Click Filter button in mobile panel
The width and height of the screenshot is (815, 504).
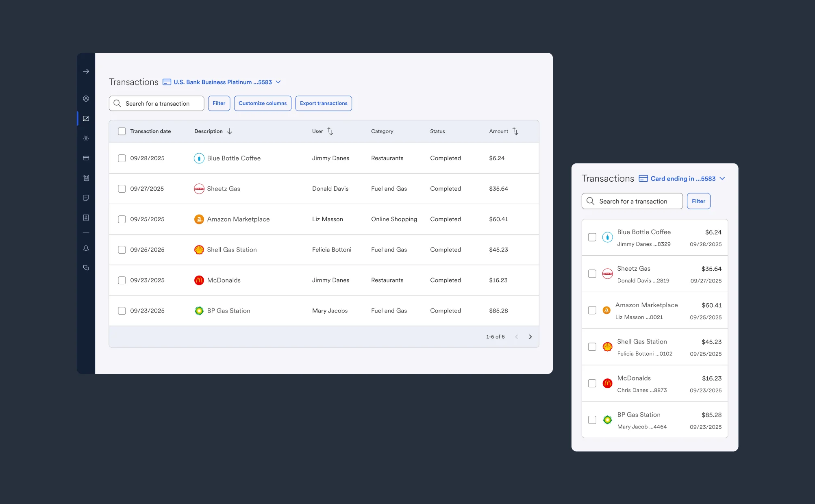pyautogui.click(x=698, y=201)
